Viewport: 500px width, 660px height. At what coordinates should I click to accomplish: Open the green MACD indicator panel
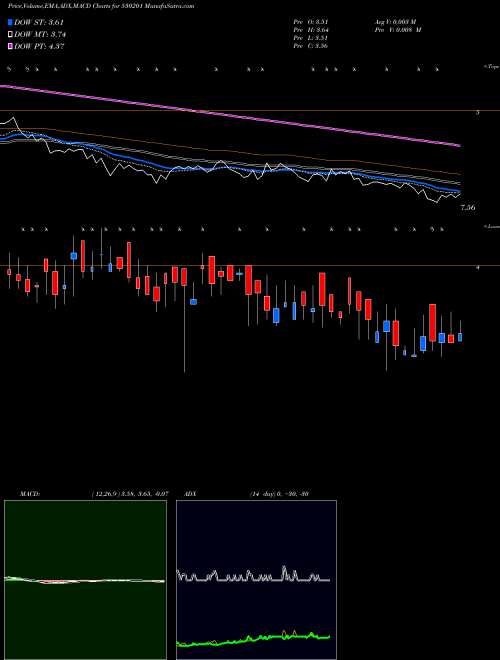click(x=85, y=580)
